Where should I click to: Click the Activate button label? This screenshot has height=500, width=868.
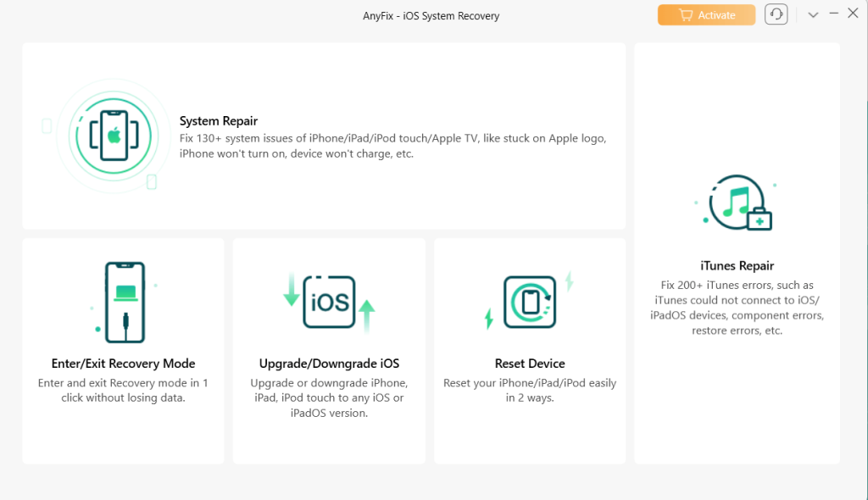coord(716,15)
